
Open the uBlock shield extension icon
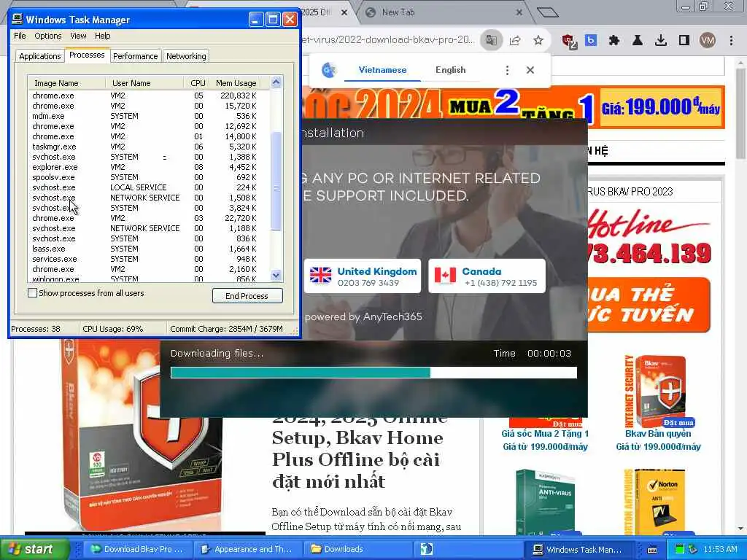pyautogui.click(x=569, y=41)
